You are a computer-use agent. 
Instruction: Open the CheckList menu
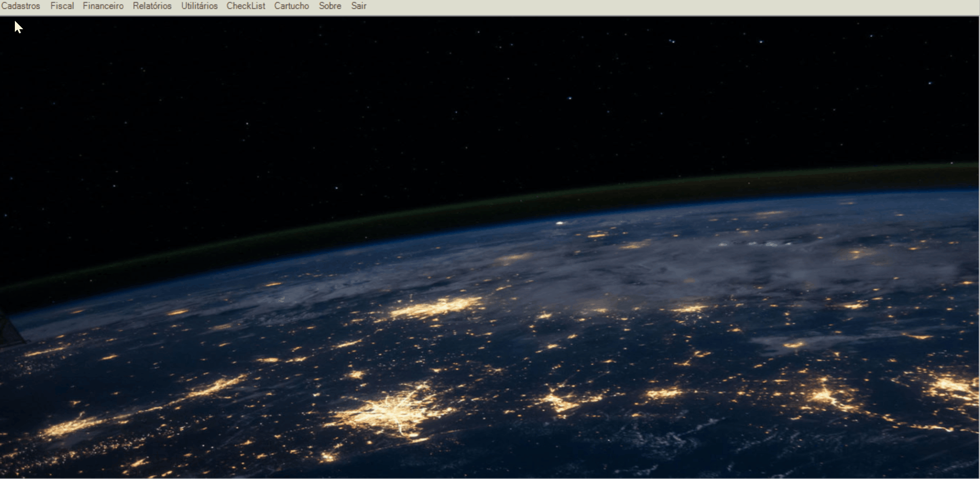point(246,6)
